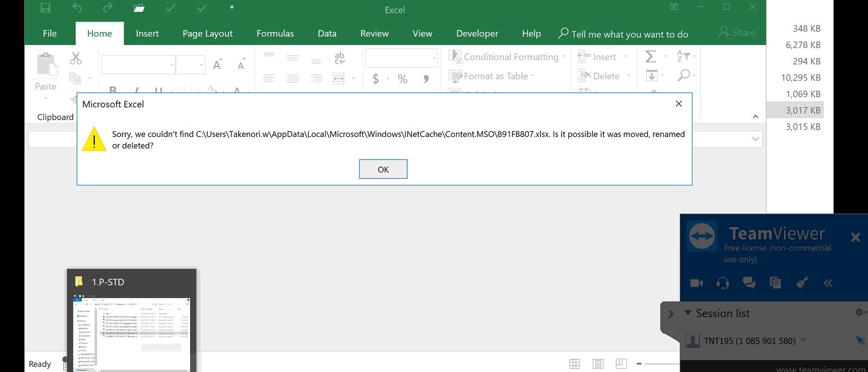This screenshot has width=868, height=372.
Task: Click the AutoSum sigma icon
Action: pos(651,56)
